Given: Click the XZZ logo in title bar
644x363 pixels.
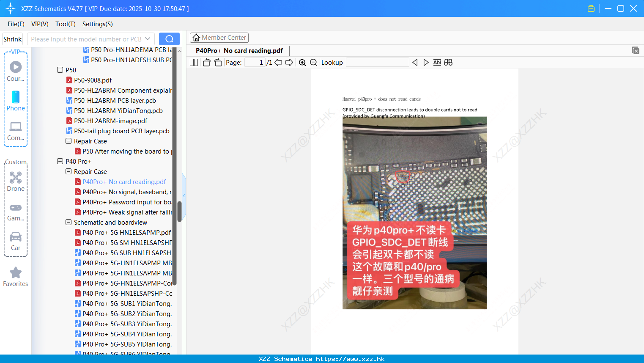Looking at the screenshot, I should (x=11, y=8).
